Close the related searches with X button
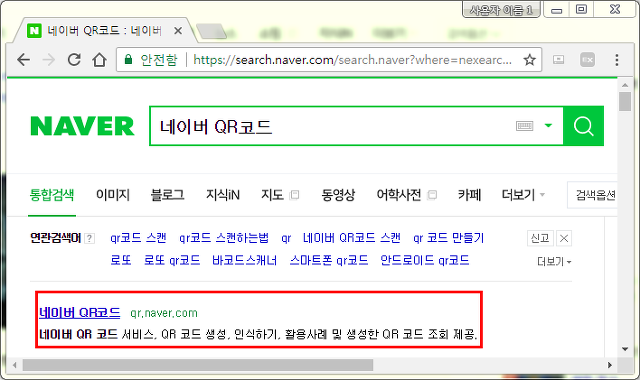 coord(564,238)
